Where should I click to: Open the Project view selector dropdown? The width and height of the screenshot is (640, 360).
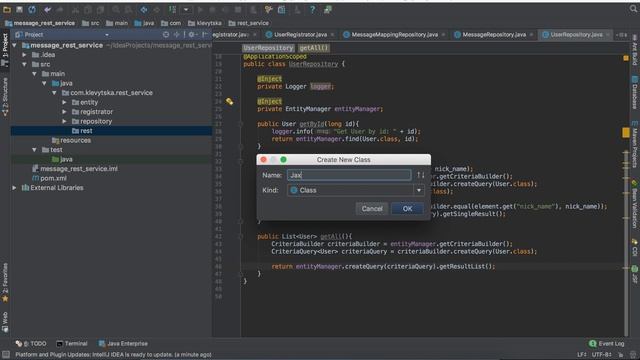pyautogui.click(x=107, y=35)
